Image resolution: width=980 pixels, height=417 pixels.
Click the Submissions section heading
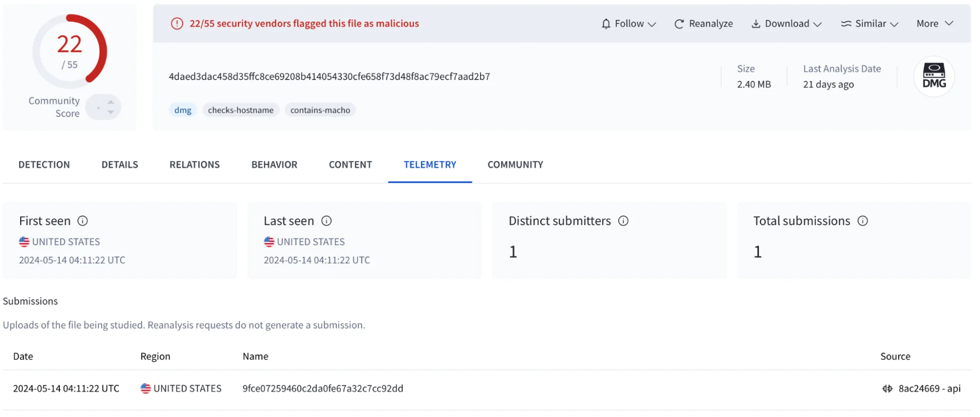[30, 301]
